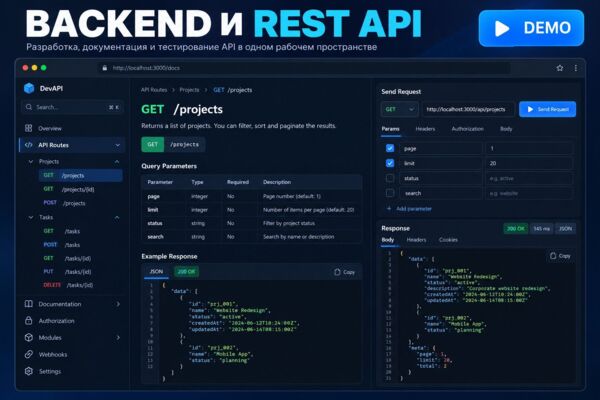Select GET /tasks/{id} route
Screen dimensions: 600x400
pos(67,258)
